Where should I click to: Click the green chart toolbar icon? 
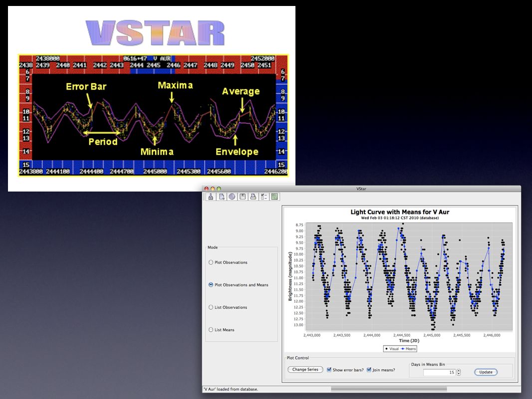(274, 197)
